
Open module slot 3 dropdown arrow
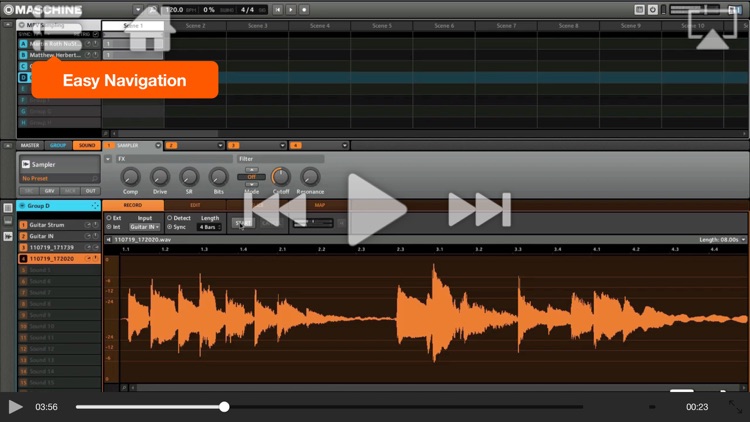(282, 145)
